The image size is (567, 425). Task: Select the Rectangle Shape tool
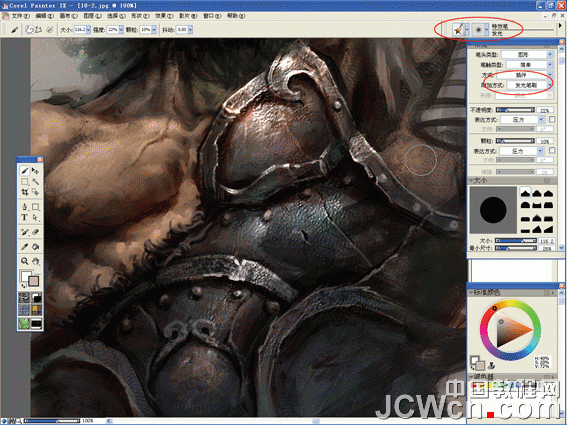[35, 207]
